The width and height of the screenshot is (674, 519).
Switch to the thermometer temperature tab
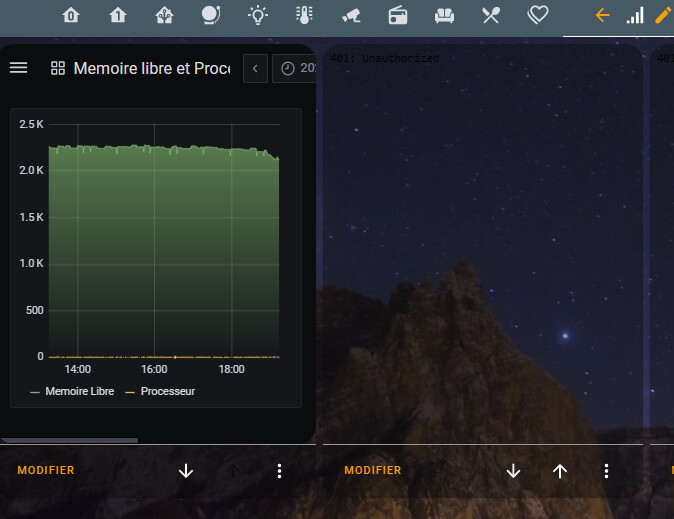(x=304, y=15)
